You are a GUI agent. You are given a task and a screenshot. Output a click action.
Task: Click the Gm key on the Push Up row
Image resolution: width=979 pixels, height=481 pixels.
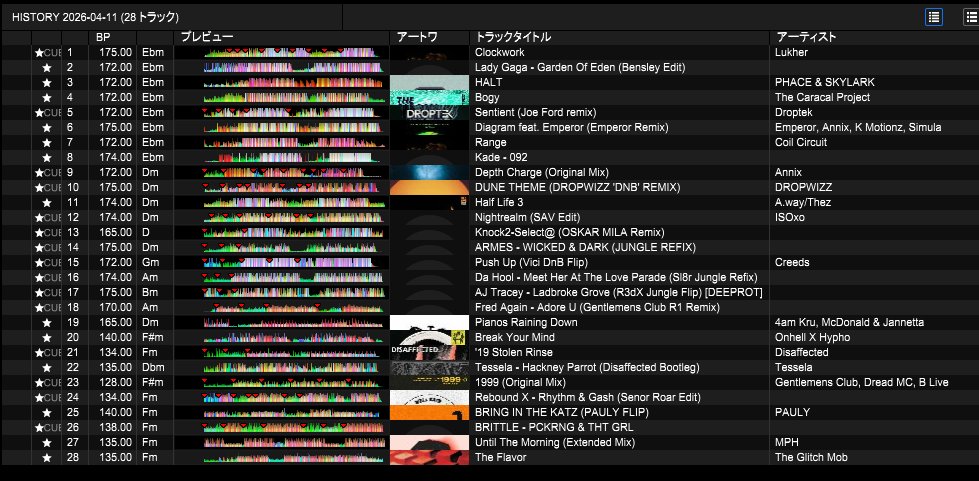[150, 262]
